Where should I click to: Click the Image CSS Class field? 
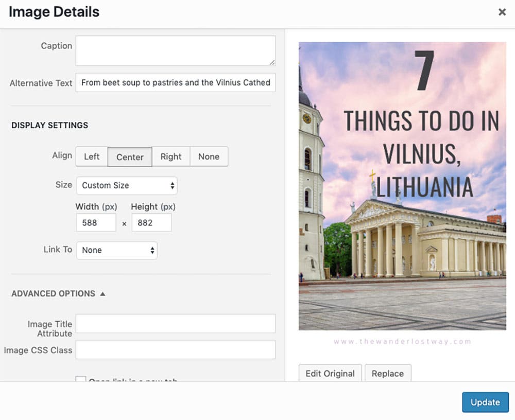(x=176, y=349)
